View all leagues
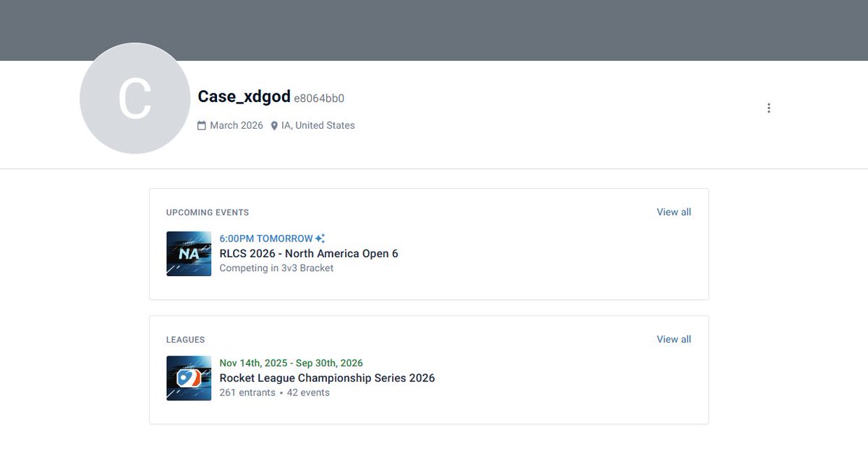 674,339
